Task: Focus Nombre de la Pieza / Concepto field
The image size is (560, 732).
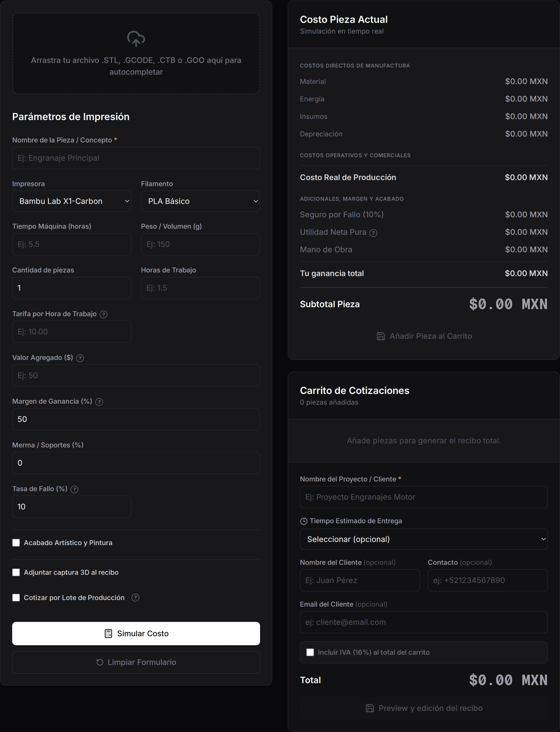Action: [136, 158]
